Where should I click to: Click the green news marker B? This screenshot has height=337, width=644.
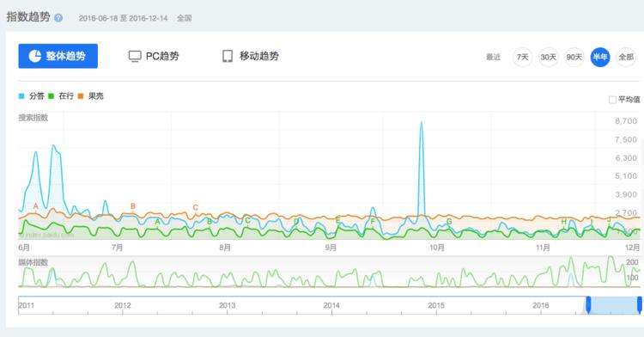210,222
